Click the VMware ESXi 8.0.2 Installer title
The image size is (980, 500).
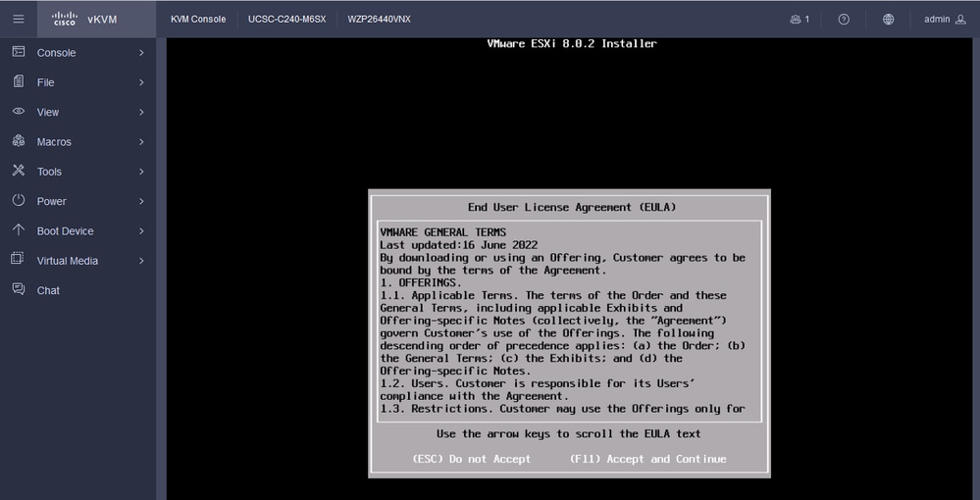[x=572, y=43]
